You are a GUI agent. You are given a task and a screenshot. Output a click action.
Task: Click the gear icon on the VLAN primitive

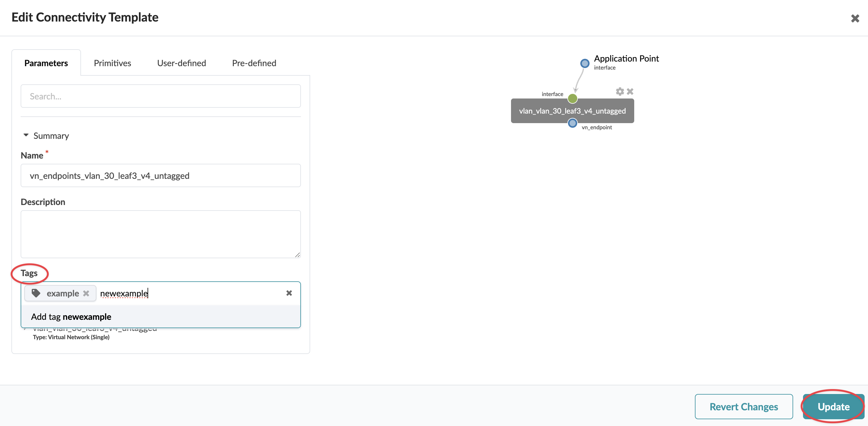click(620, 91)
